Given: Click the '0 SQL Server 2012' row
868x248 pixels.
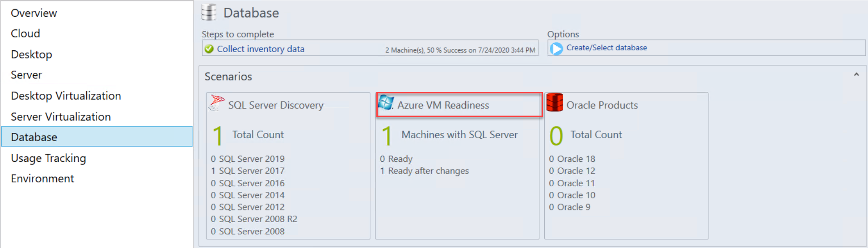Looking at the screenshot, I should pyautogui.click(x=247, y=207).
